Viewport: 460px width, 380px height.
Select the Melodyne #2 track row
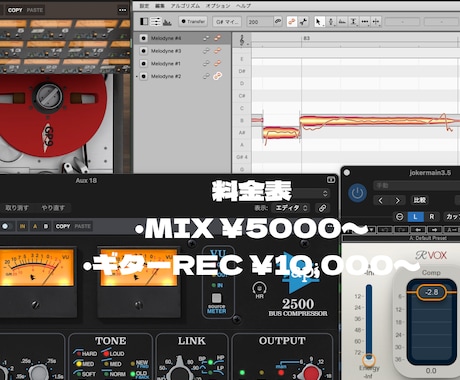coord(182,76)
